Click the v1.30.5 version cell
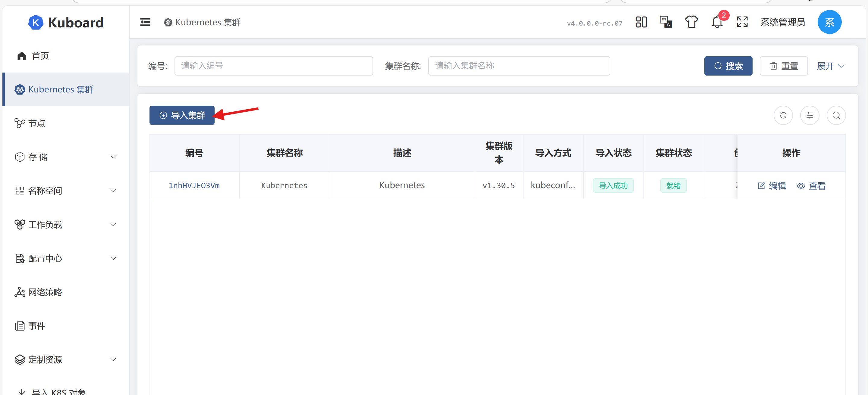The width and height of the screenshot is (868, 395). click(x=499, y=186)
